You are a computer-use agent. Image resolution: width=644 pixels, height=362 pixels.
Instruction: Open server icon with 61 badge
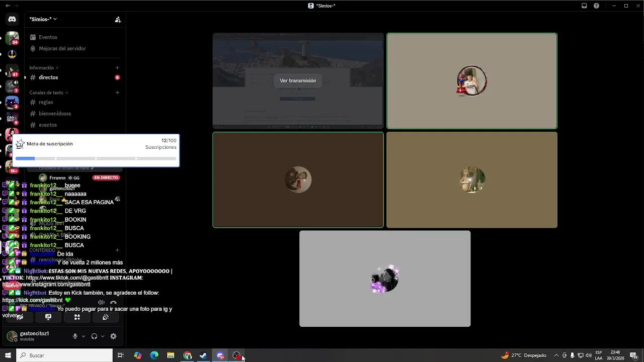(x=12, y=70)
